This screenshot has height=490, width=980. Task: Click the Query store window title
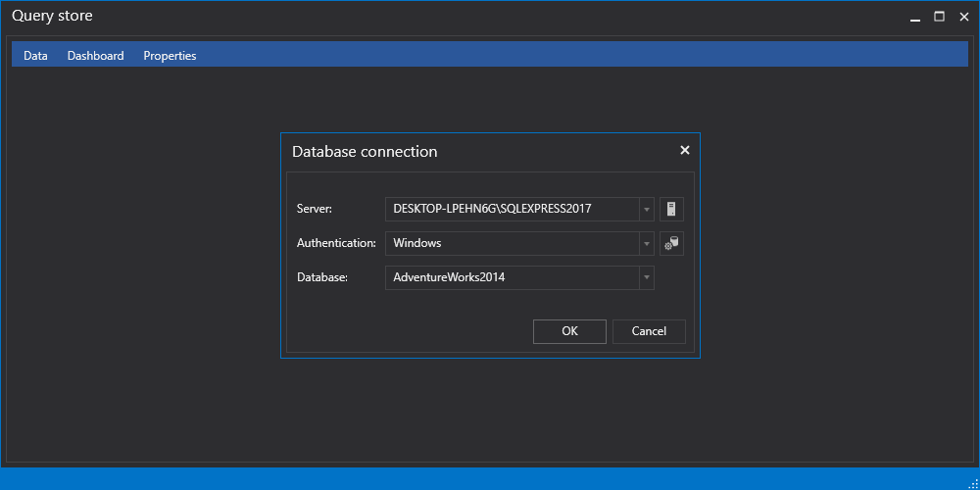[x=52, y=16]
